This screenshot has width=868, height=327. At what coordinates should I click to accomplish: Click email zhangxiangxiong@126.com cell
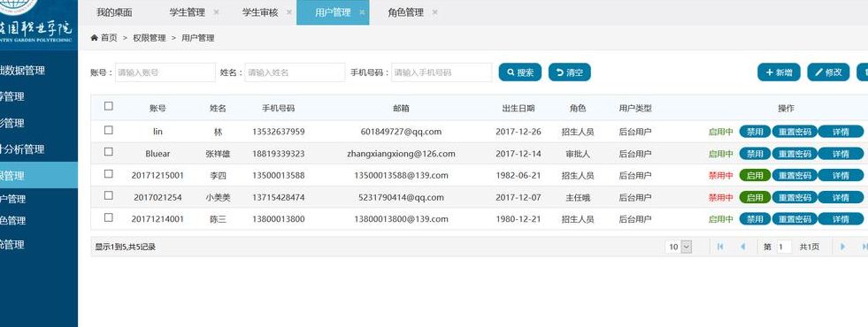point(401,154)
